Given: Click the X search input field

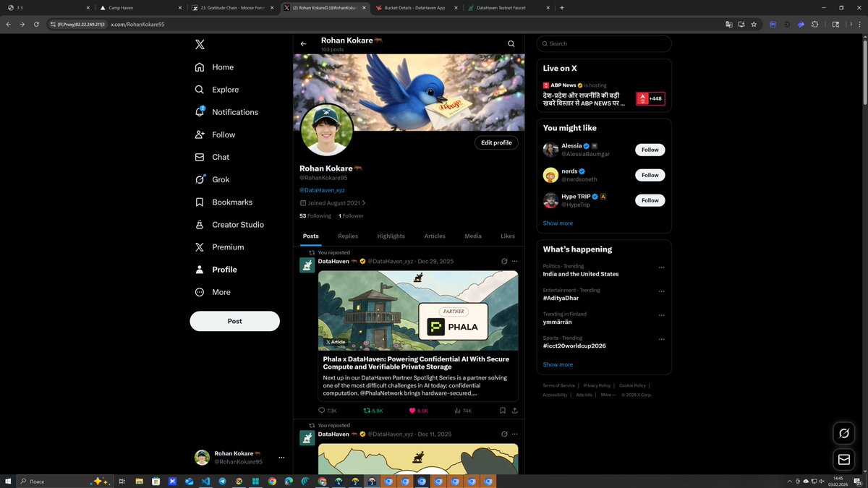Looking at the screenshot, I should [604, 43].
